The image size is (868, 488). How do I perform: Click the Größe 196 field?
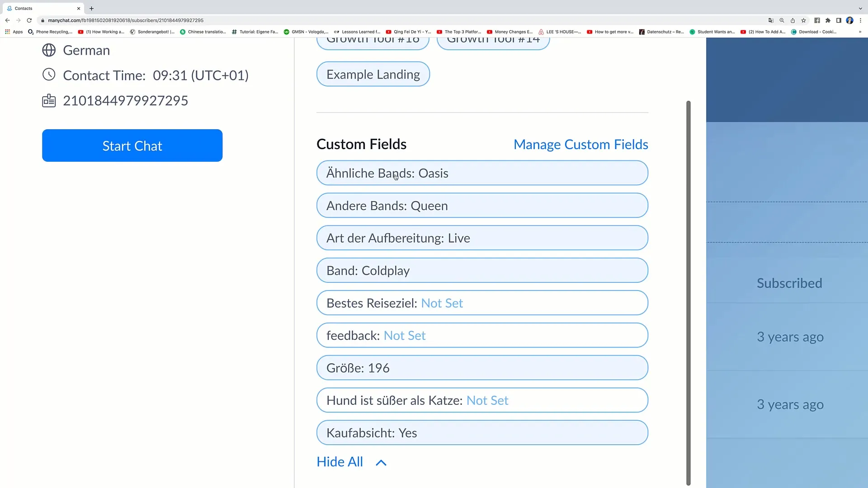pos(482,368)
